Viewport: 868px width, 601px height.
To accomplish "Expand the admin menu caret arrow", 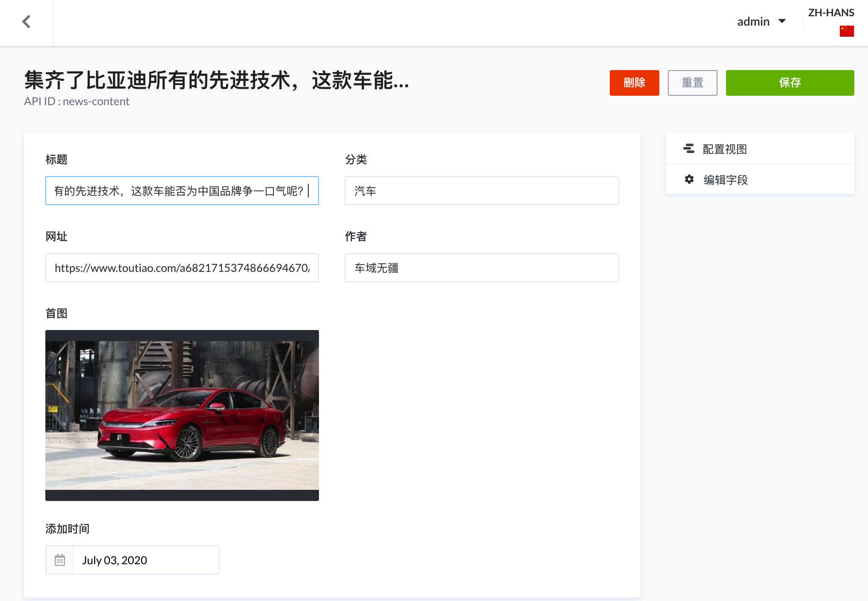I will [782, 21].
